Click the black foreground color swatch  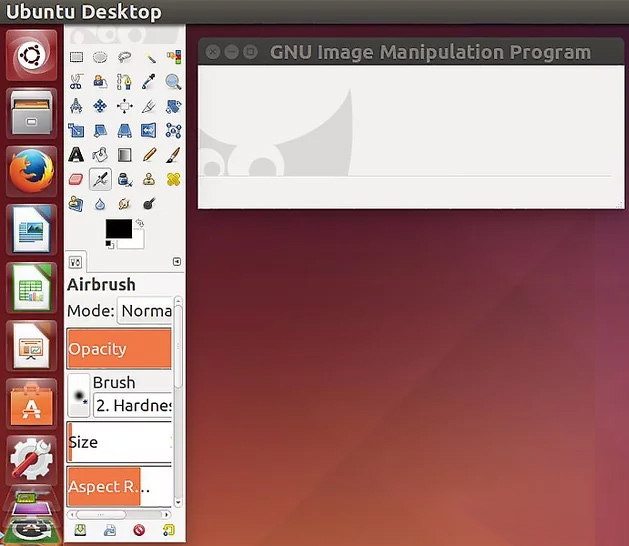click(x=119, y=229)
